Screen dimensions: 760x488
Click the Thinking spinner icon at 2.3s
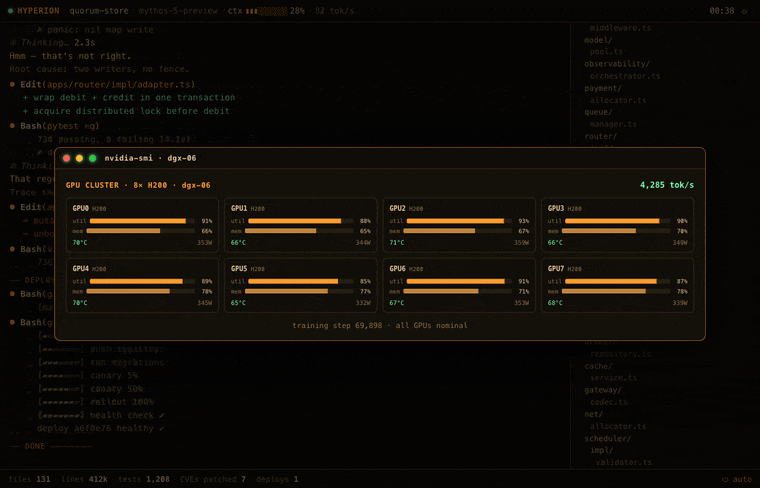click(14, 43)
